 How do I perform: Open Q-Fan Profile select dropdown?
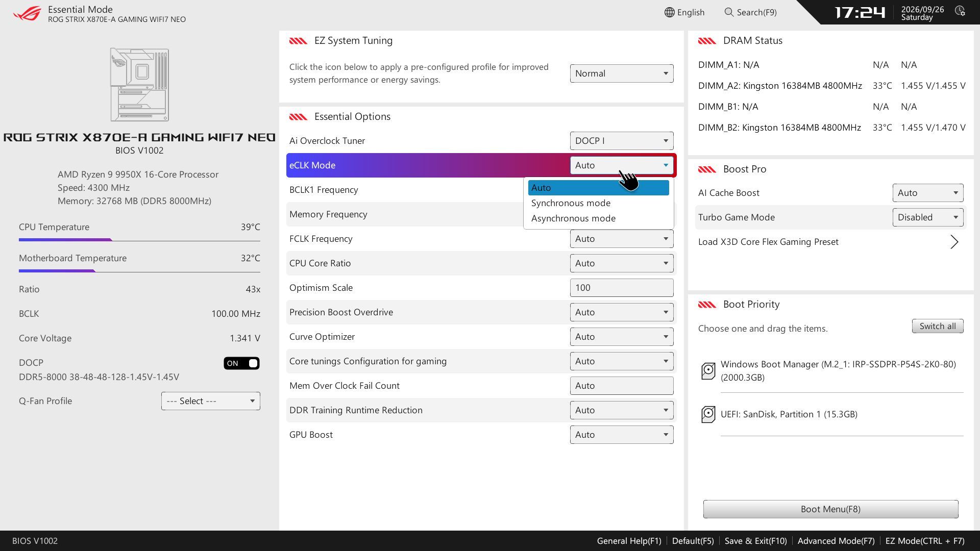coord(211,401)
